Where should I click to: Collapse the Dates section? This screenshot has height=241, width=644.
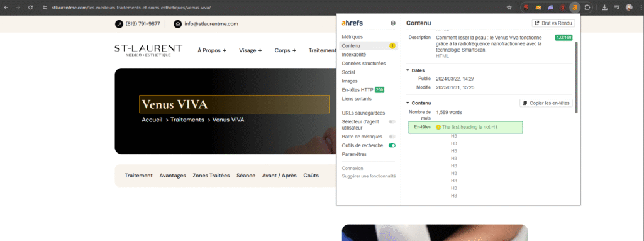click(408, 70)
